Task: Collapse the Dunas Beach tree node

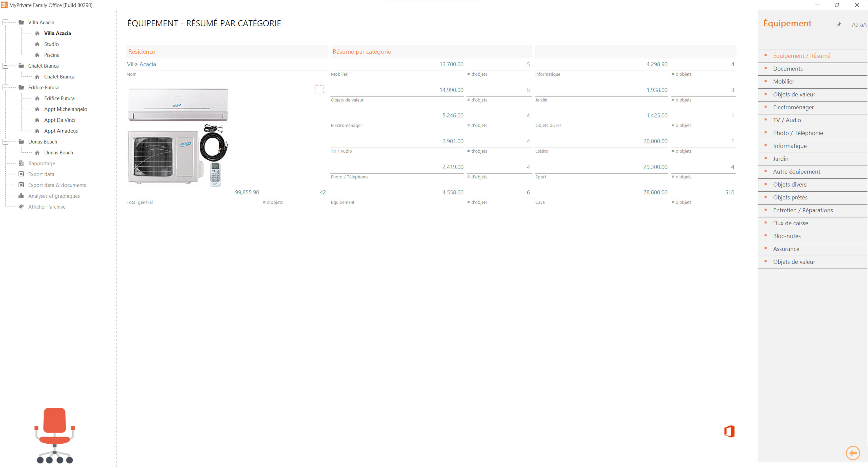Action: (x=5, y=142)
